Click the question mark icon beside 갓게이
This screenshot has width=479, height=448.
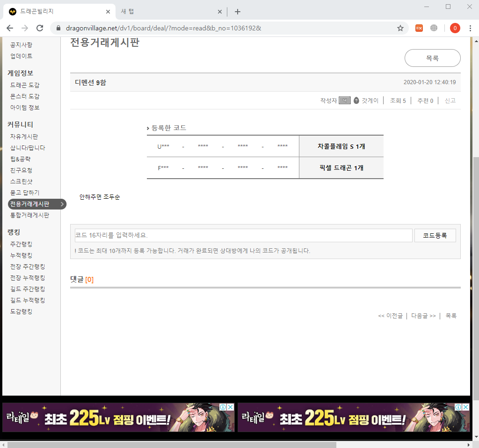pos(356,101)
